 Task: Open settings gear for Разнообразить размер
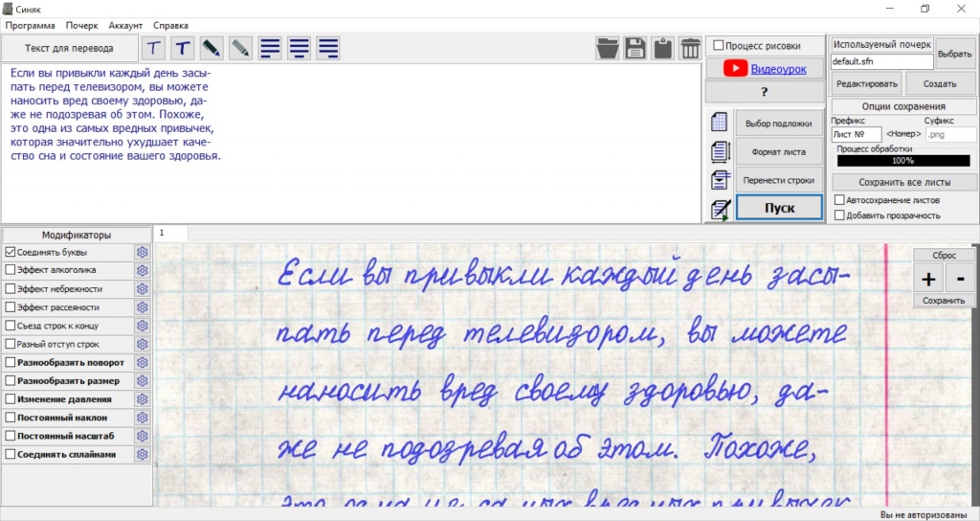(x=143, y=381)
